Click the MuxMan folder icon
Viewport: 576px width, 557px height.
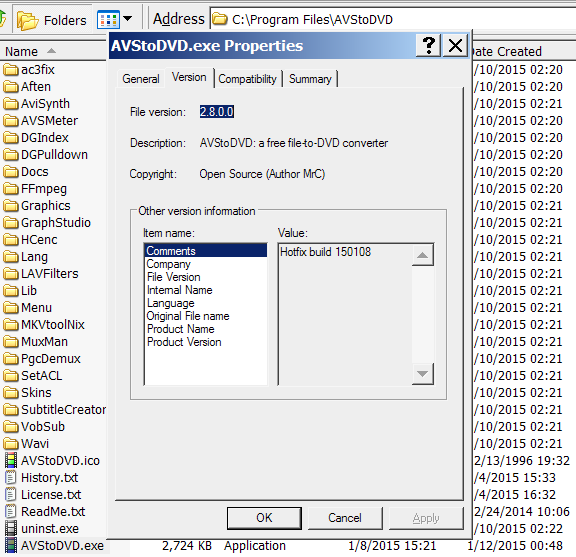point(10,341)
